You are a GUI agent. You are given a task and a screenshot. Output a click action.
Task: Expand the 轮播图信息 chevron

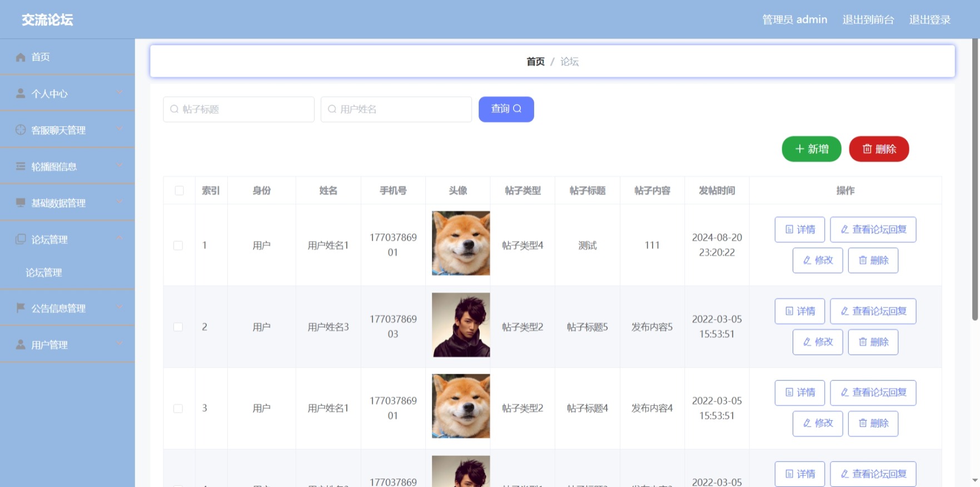click(x=120, y=165)
